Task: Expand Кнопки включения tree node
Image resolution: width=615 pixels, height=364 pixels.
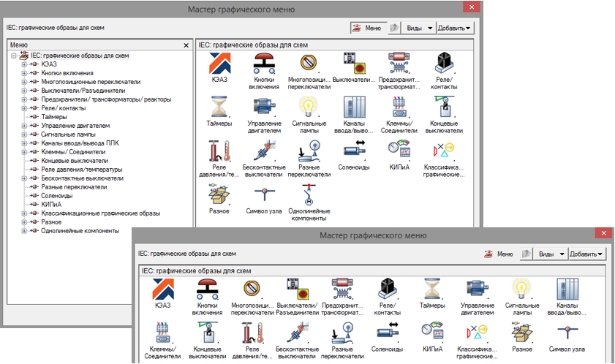Action: (x=24, y=73)
